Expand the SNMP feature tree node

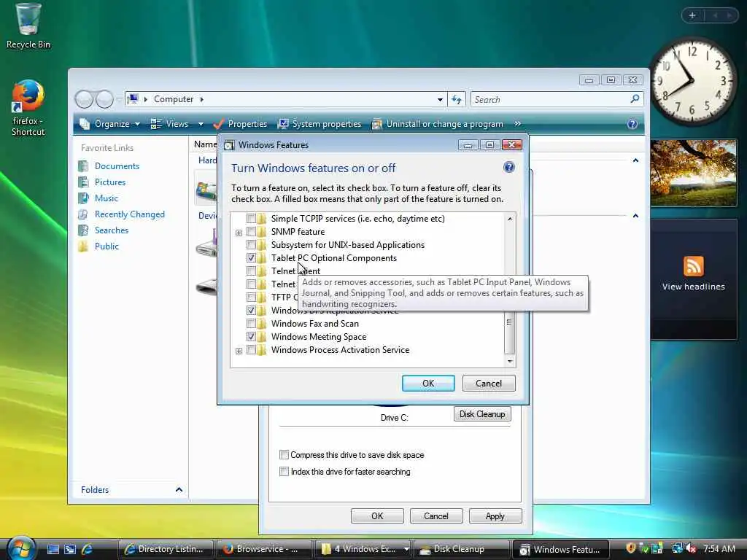(x=239, y=233)
